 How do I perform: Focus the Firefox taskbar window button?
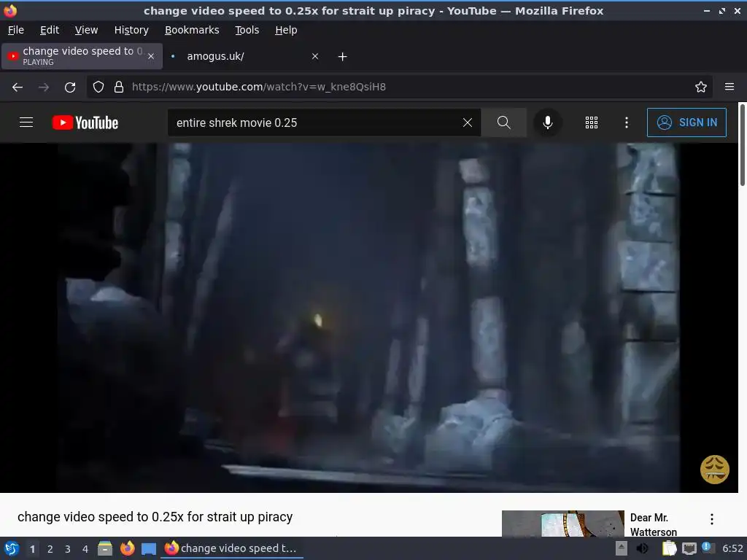(231, 548)
